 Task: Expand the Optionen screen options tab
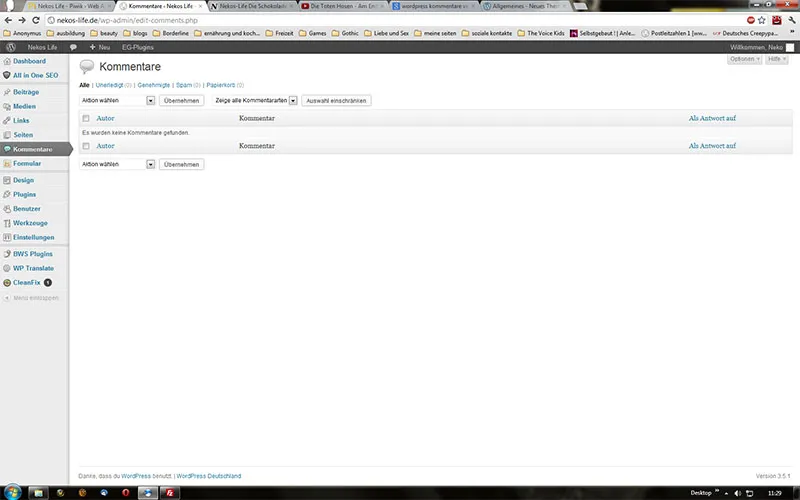tap(744, 59)
